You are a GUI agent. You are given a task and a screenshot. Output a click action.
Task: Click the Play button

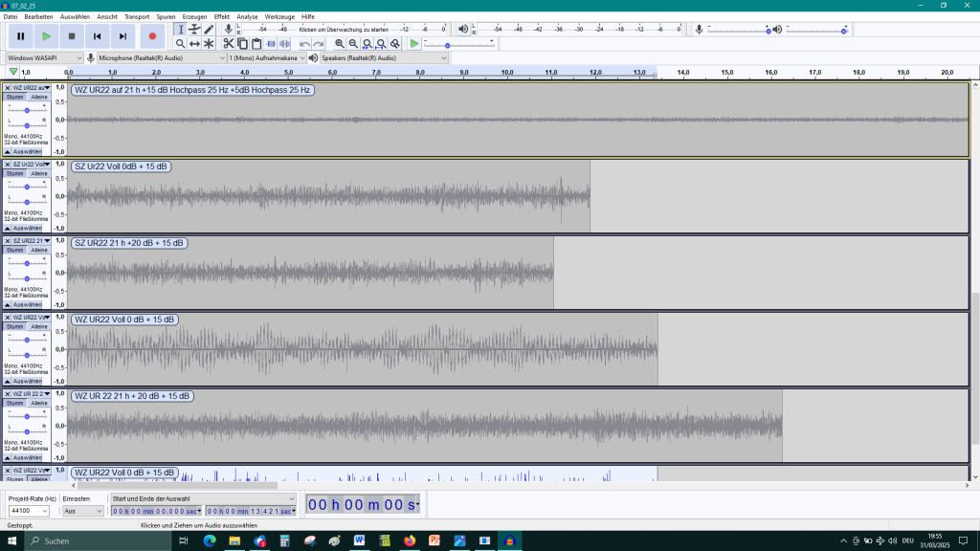pos(46,36)
